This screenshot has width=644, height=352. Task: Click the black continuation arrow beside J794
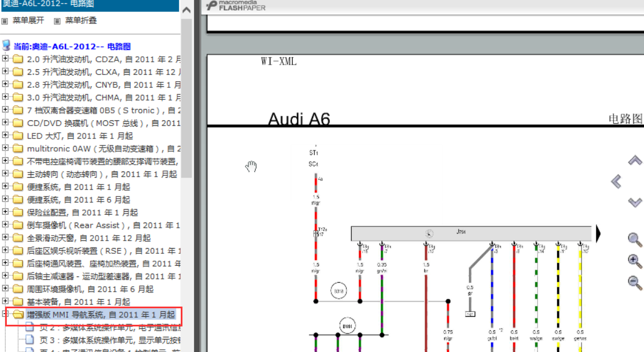599,233
